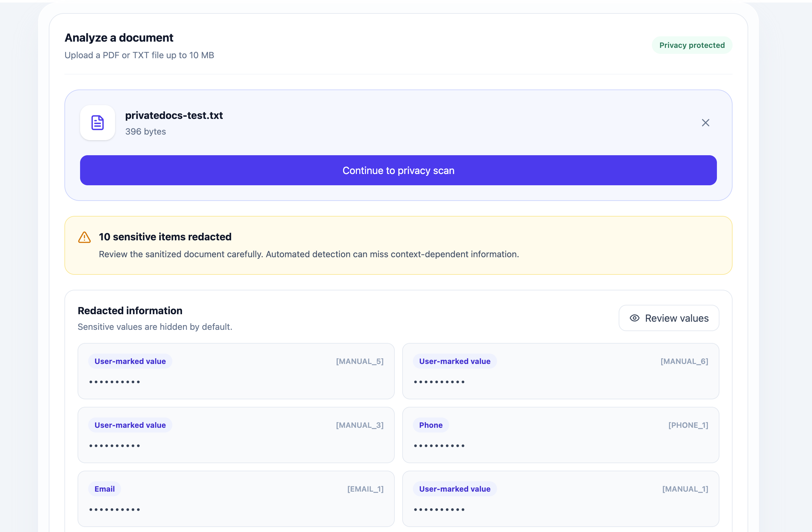Click the [MANUAL_6] placeholder tag
812x532 pixels.
tap(684, 361)
